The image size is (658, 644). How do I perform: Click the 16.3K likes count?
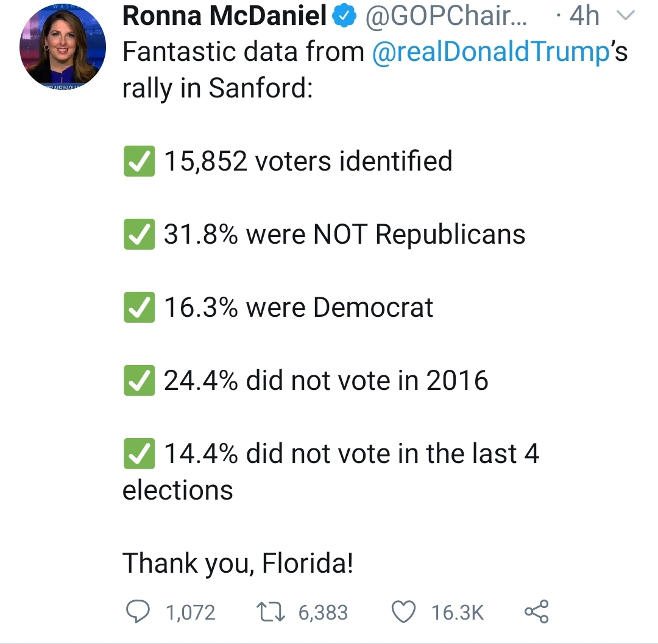pos(458,612)
